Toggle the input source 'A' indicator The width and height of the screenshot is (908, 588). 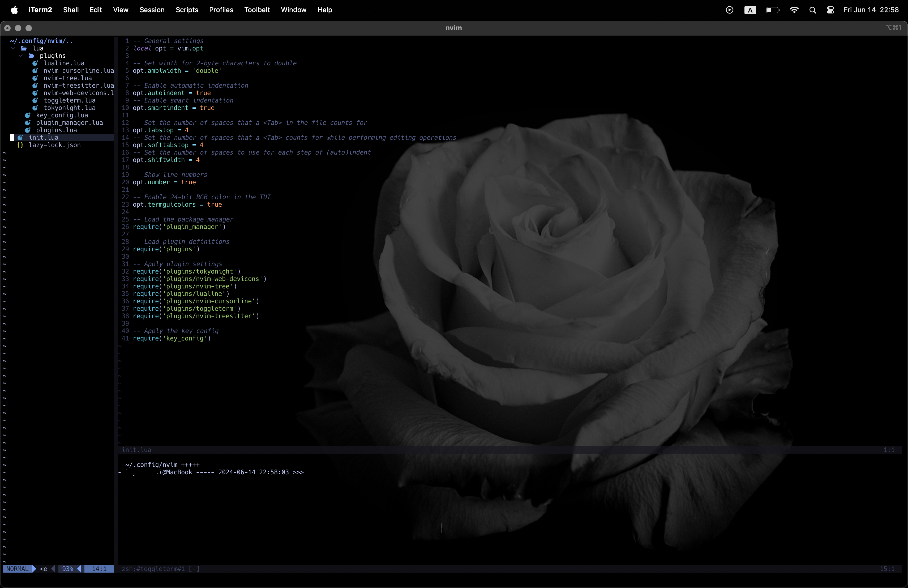[750, 10]
